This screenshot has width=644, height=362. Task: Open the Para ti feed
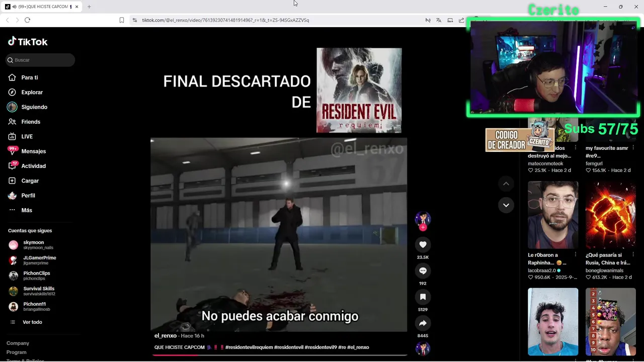pyautogui.click(x=30, y=77)
